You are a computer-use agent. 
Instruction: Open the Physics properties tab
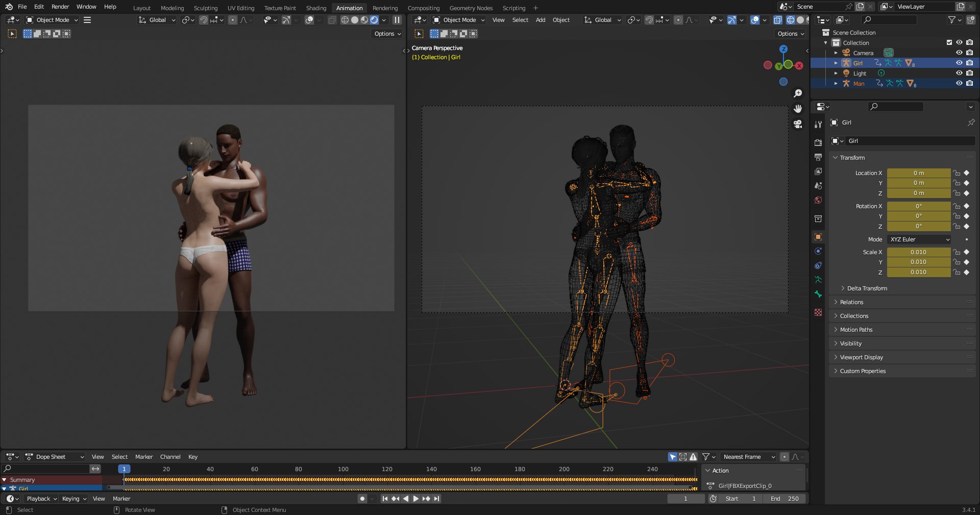[x=818, y=251]
